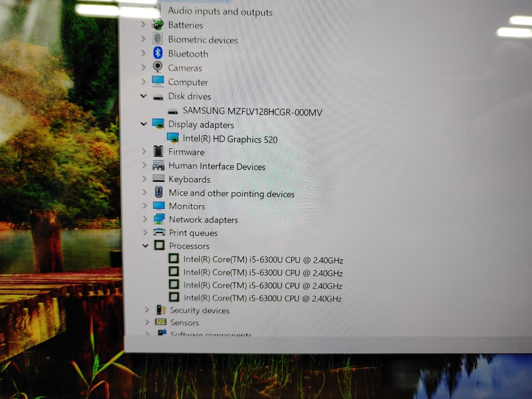Select the last i5-6300U CPU @ 2.40GHz label
532x399 pixels.
(x=263, y=298)
